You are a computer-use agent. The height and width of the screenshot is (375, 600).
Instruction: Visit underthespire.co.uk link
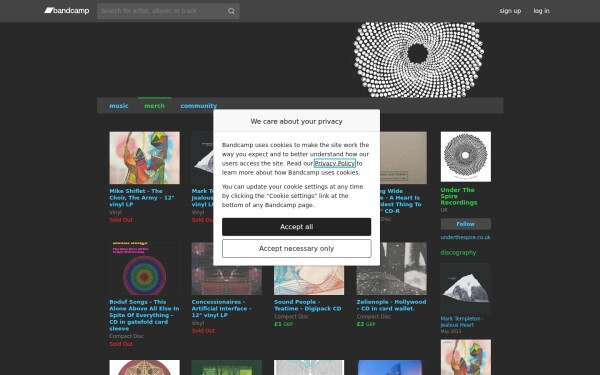(x=465, y=237)
